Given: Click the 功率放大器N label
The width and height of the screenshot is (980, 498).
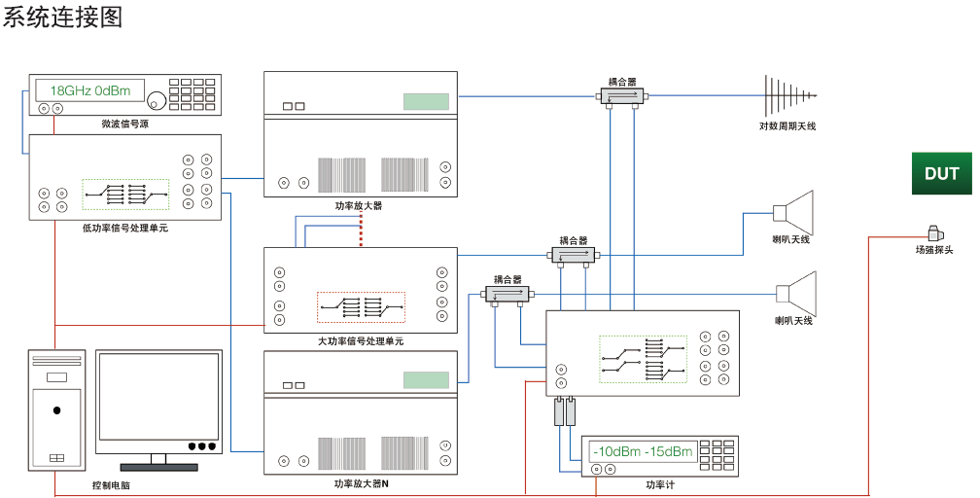Looking at the screenshot, I should coord(361,483).
